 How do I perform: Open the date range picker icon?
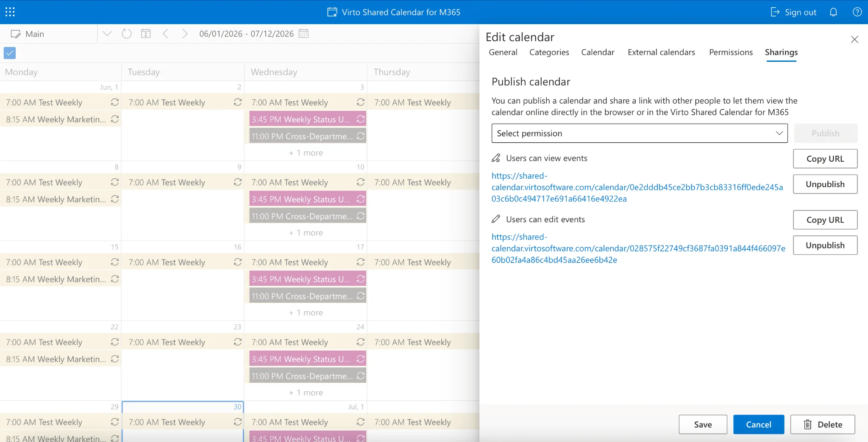(303, 33)
